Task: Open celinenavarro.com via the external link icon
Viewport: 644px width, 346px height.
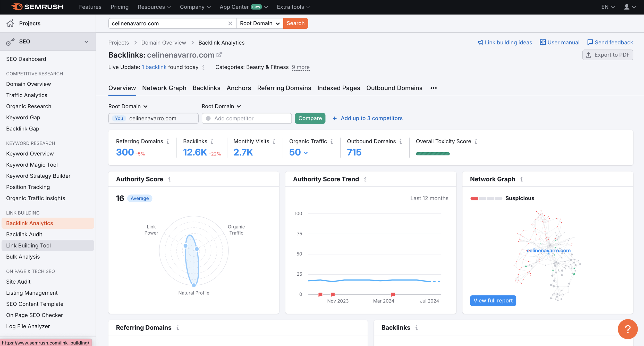Action: tap(219, 55)
